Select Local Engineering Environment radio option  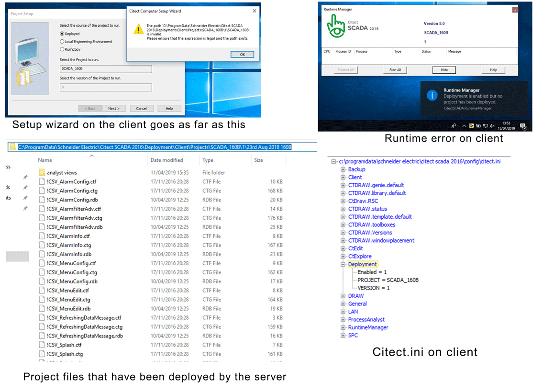pos(62,42)
